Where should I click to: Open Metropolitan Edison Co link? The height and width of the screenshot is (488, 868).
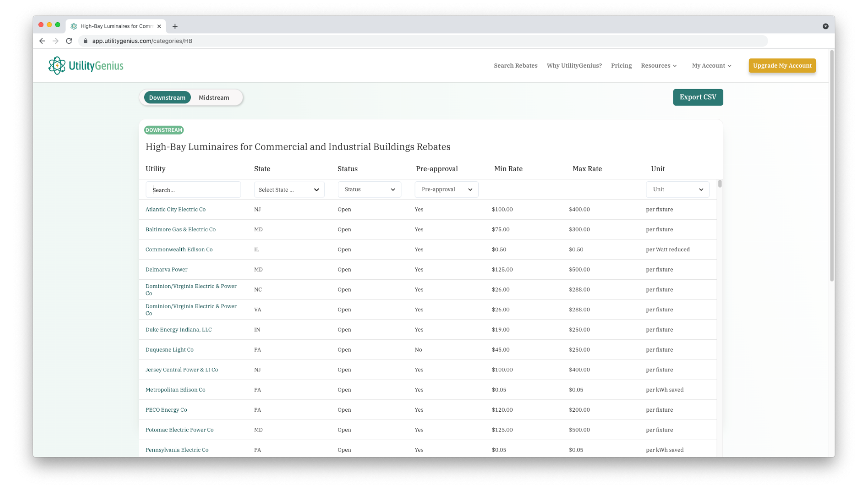tap(175, 389)
